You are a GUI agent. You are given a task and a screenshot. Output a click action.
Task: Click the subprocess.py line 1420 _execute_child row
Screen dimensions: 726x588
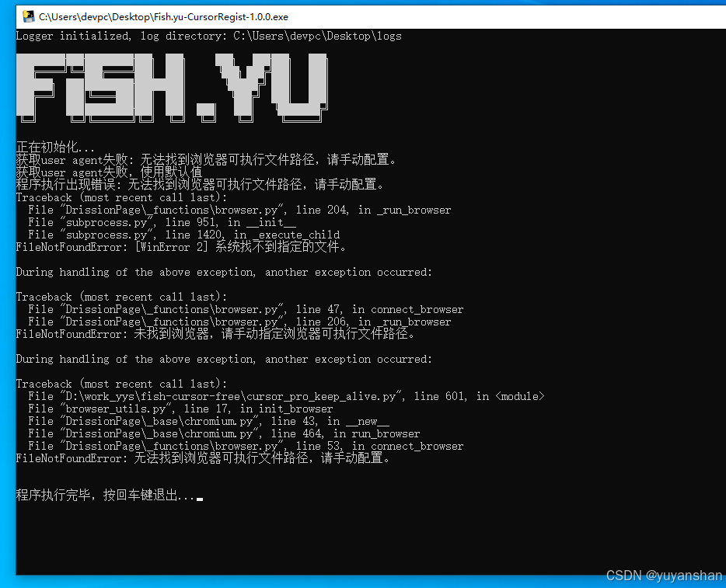183,235
